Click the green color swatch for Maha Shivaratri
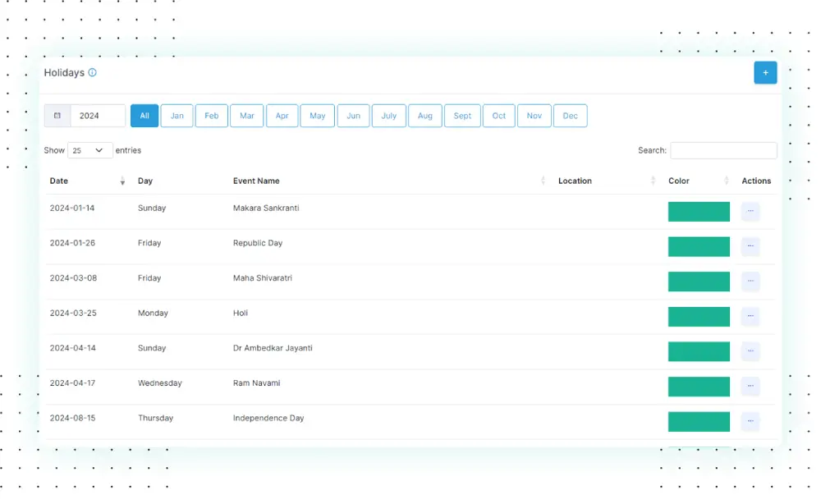 point(699,282)
